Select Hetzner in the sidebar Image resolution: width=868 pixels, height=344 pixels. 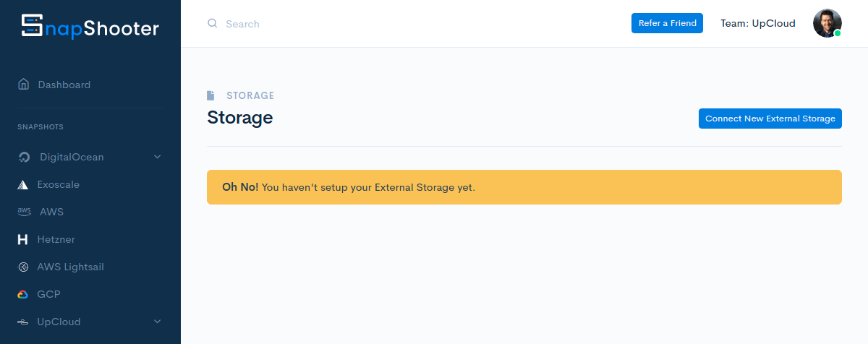coord(56,239)
